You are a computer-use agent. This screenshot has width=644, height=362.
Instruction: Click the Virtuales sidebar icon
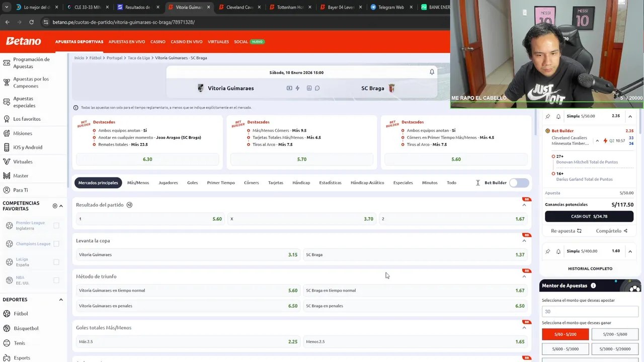point(7,162)
